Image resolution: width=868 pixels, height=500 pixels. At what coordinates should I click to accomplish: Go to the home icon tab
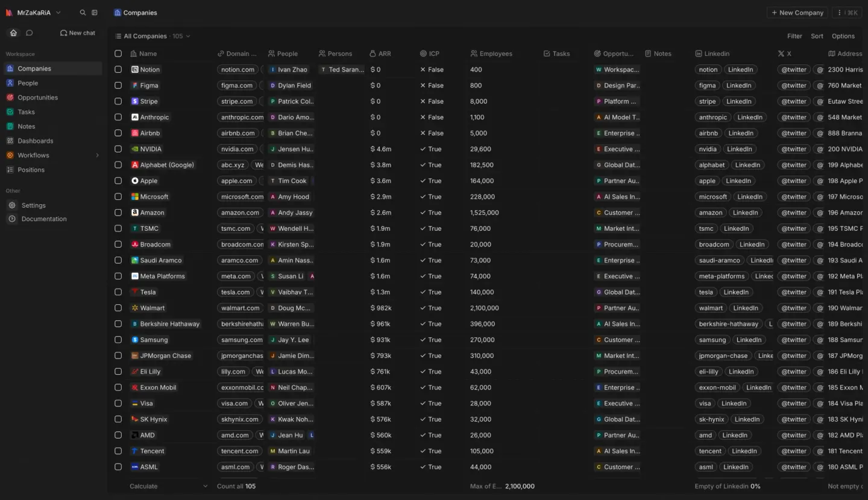pyautogui.click(x=13, y=33)
